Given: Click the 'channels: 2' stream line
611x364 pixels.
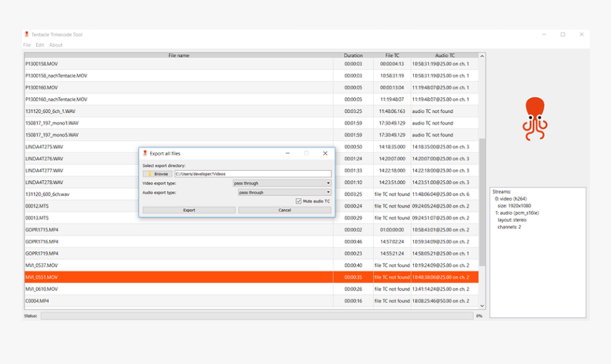Looking at the screenshot, I should [509, 227].
